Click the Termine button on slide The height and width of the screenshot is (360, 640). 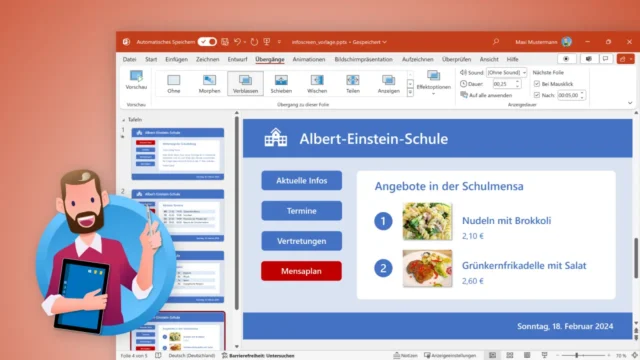tap(302, 211)
